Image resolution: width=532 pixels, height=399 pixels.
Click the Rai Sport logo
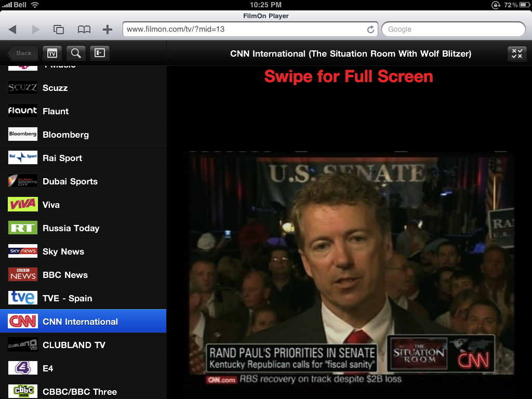(x=23, y=157)
